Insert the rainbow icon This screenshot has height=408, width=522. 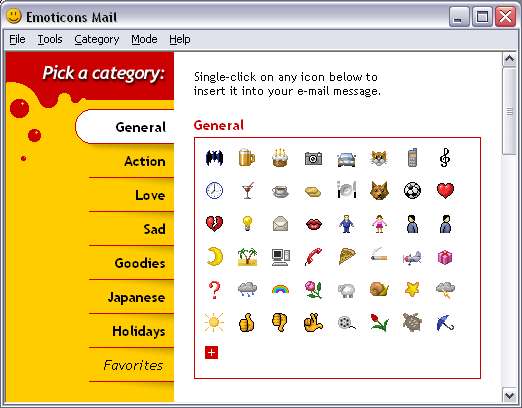tap(280, 289)
